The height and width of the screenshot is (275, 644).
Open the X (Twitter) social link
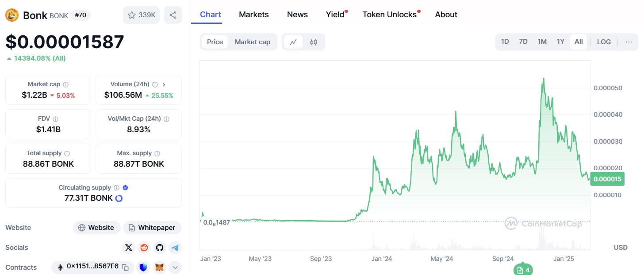coord(129,248)
